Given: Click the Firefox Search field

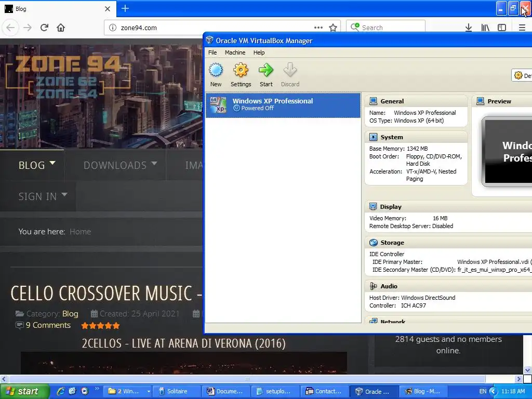Looking at the screenshot, I should point(385,28).
